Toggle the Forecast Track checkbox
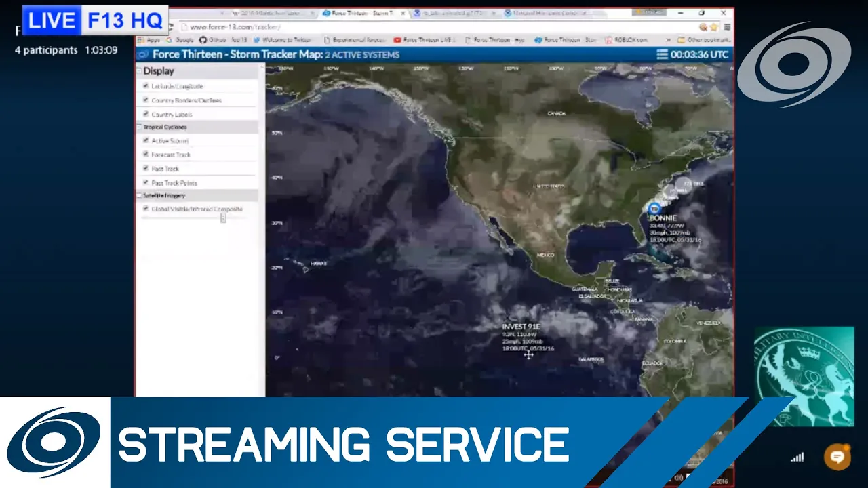Screen dimensions: 868x488 point(146,155)
